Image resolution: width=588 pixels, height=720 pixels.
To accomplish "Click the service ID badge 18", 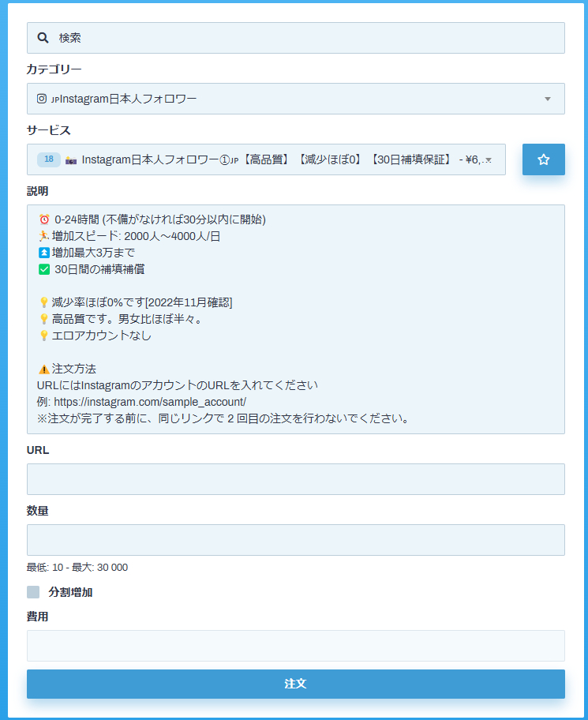I will [49, 159].
